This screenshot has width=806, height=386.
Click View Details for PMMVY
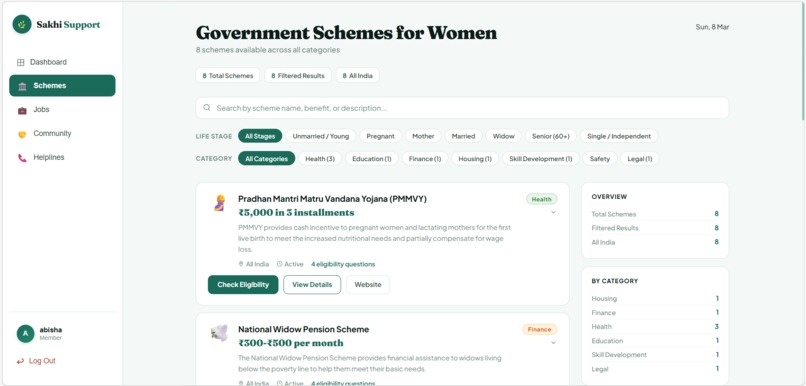[x=312, y=285]
